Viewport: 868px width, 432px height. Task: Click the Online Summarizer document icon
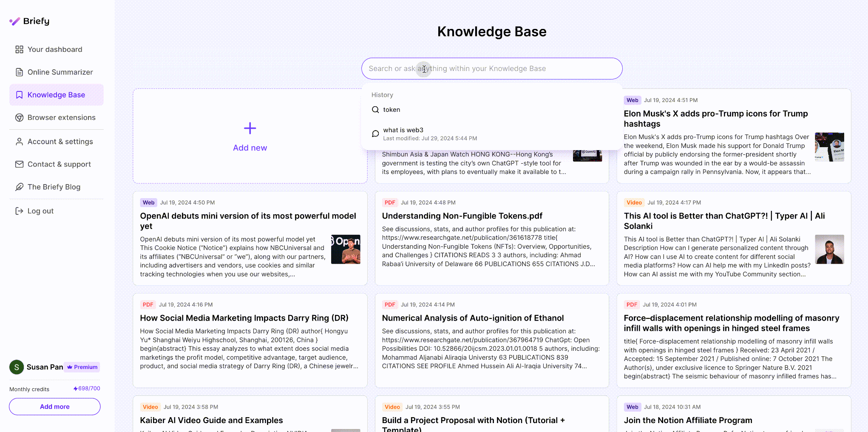tap(19, 72)
